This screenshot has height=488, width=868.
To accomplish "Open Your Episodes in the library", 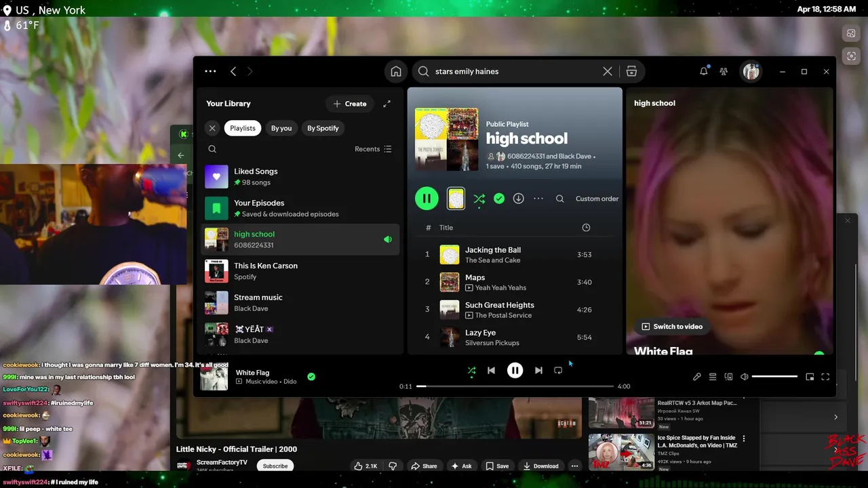I will click(x=301, y=208).
